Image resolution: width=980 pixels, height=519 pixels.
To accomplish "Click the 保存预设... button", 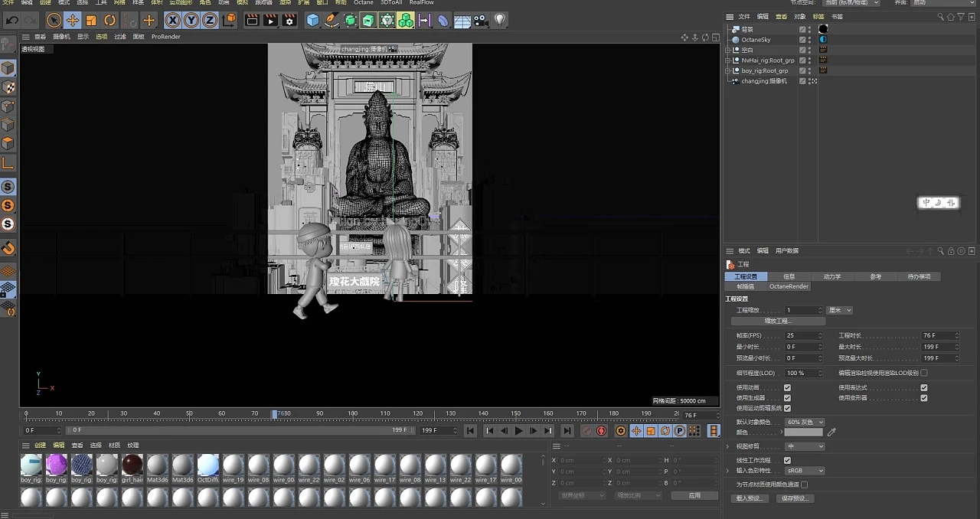I will (795, 498).
